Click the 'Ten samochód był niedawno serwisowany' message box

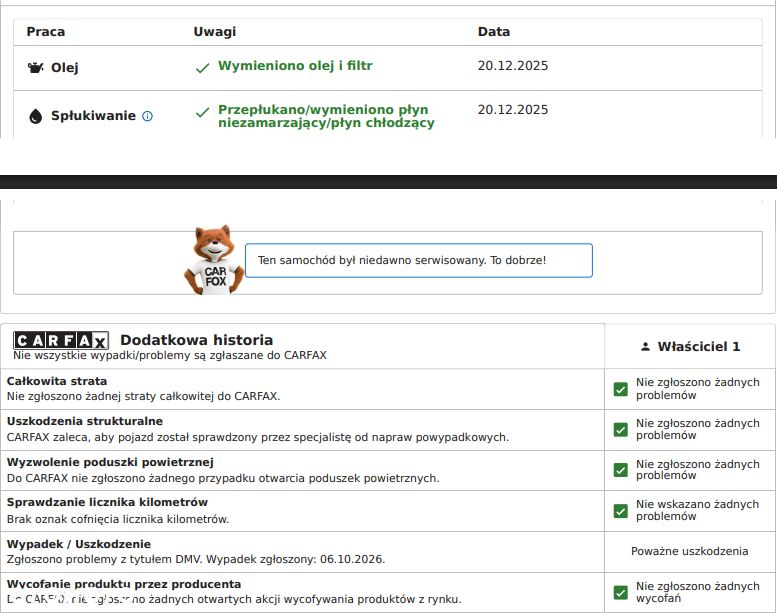(x=419, y=260)
